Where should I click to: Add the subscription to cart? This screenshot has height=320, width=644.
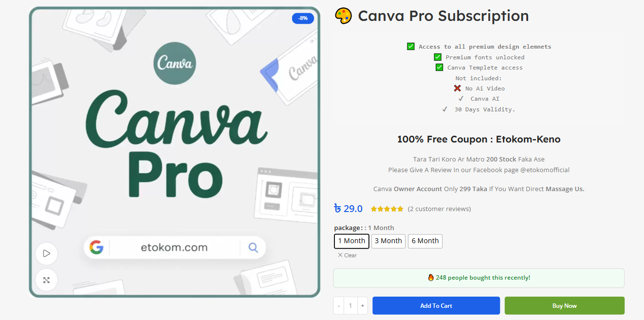click(x=436, y=306)
